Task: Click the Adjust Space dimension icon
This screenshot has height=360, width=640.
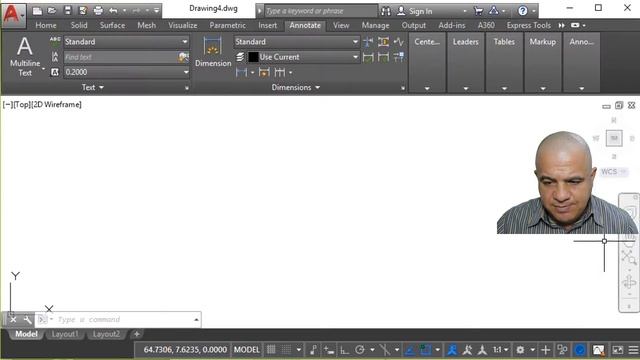Action: tap(383, 42)
